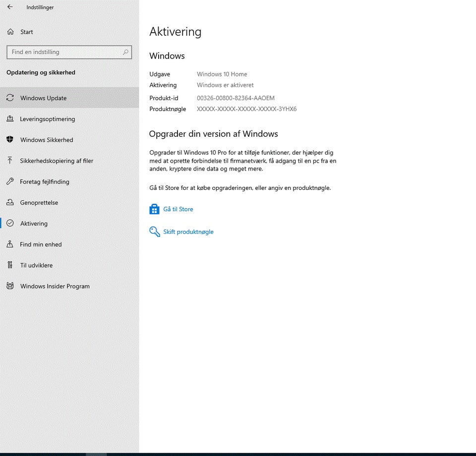The height and width of the screenshot is (456, 476).
Task: Select Foretag fejlfinding
Action: coord(69,181)
